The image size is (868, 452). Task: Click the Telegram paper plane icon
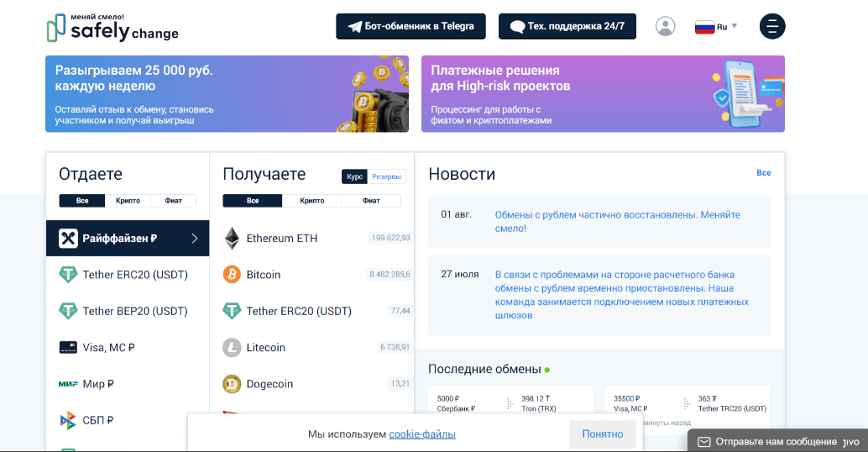coord(354,27)
